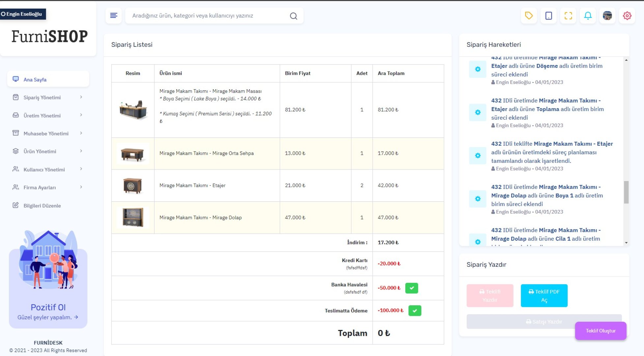
Task: Toggle green check for Banka Havalesi payment
Action: point(411,288)
